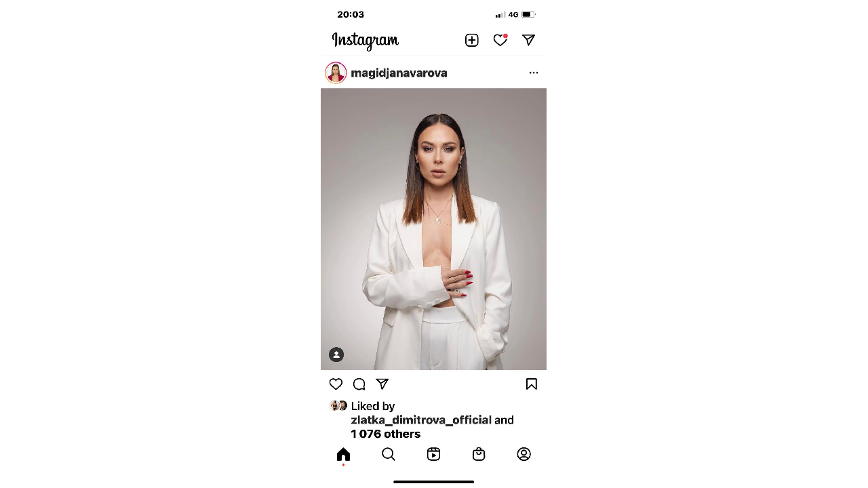This screenshot has width=868, height=488.
Task: Open post options three-dot menu
Action: click(534, 73)
